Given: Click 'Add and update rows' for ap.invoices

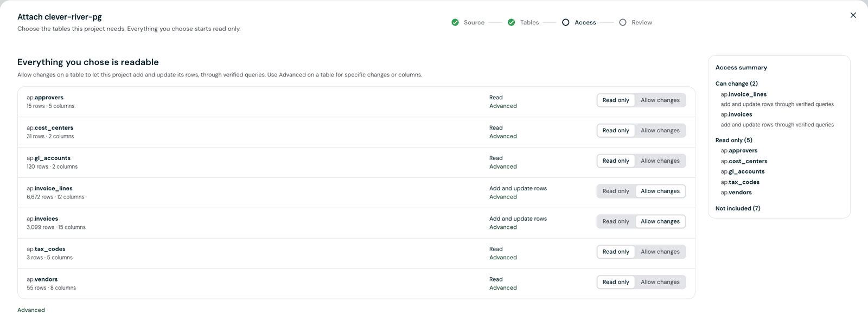Looking at the screenshot, I should (518, 219).
